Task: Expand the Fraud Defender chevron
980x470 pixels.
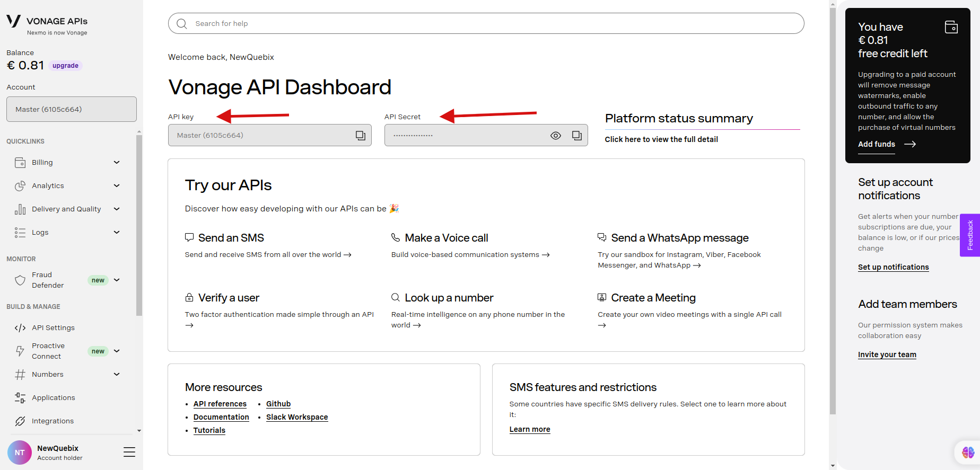Action: pos(117,280)
